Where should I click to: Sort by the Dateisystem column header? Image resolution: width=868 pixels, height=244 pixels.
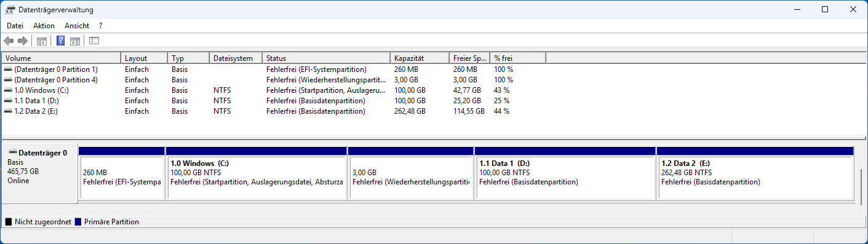pos(236,58)
